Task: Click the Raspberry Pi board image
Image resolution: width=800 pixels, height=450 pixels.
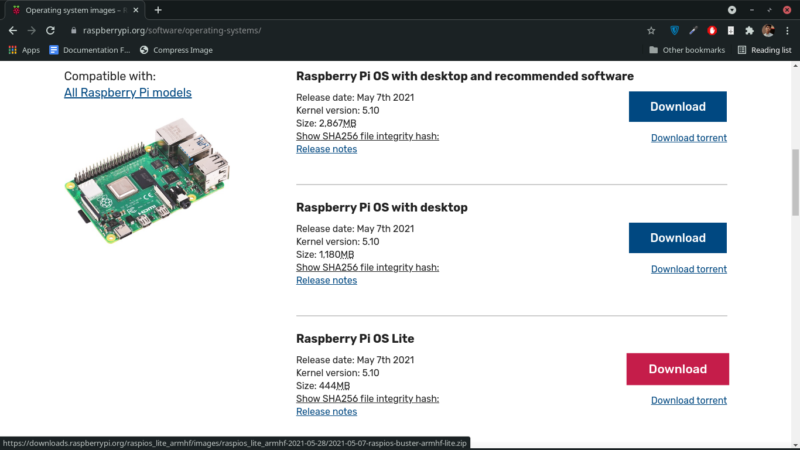Action: tap(147, 181)
